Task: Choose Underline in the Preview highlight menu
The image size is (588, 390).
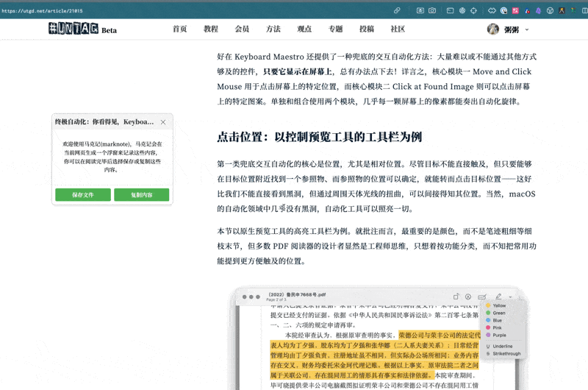Action: click(500, 346)
